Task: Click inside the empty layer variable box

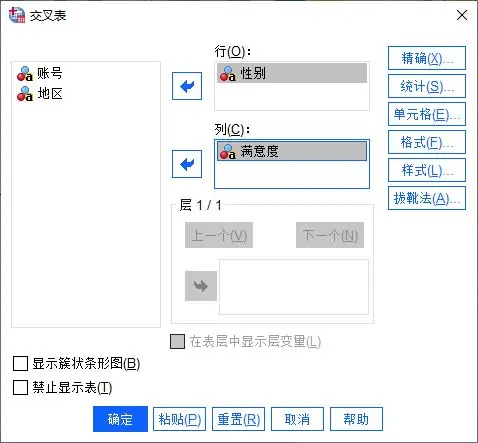Action: [294, 287]
